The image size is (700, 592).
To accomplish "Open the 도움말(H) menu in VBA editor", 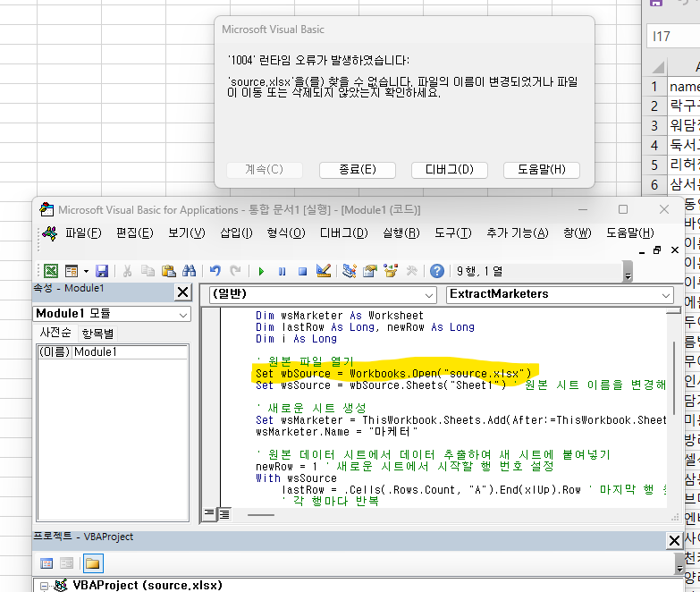I will coord(630,233).
